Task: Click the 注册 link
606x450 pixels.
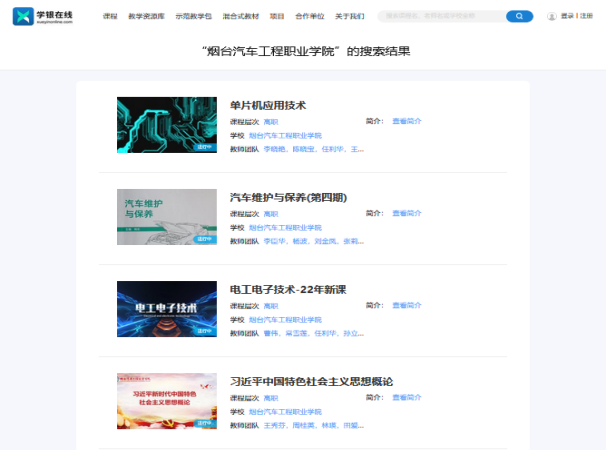Action: pos(586,16)
